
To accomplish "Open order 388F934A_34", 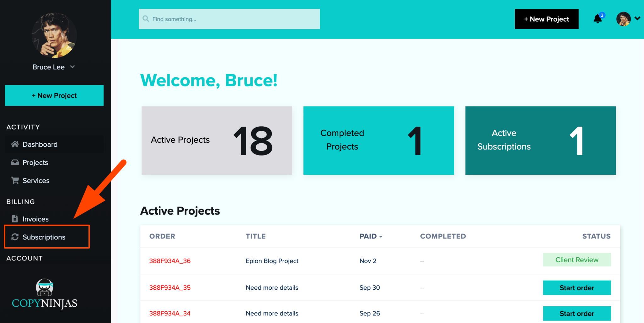I will [x=170, y=313].
